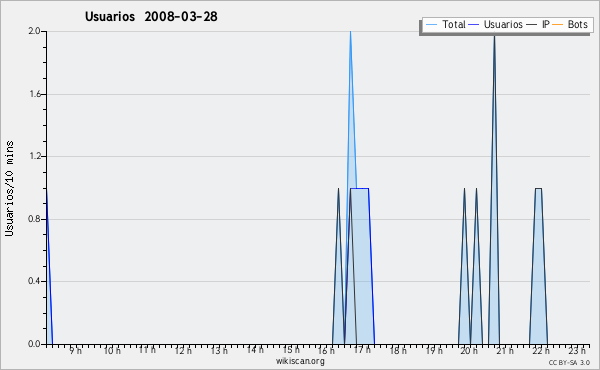This screenshot has height=370, width=600.
Task: Click the '17 h' x-axis label
Action: point(362,350)
